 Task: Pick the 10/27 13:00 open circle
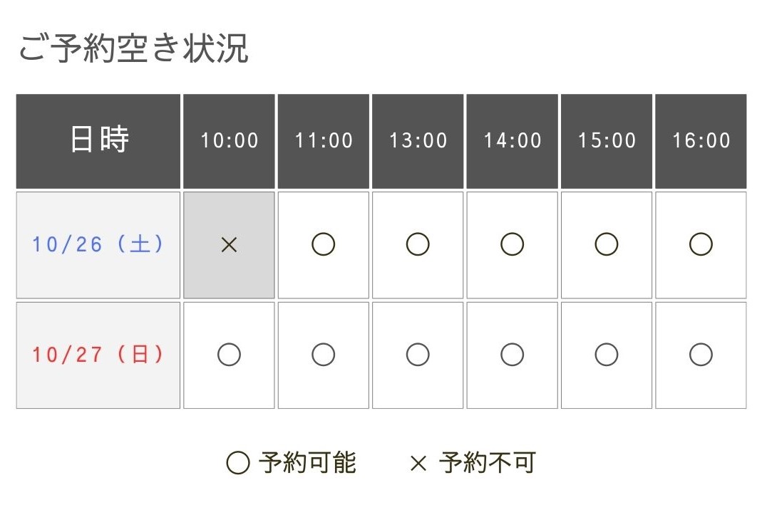coord(418,355)
